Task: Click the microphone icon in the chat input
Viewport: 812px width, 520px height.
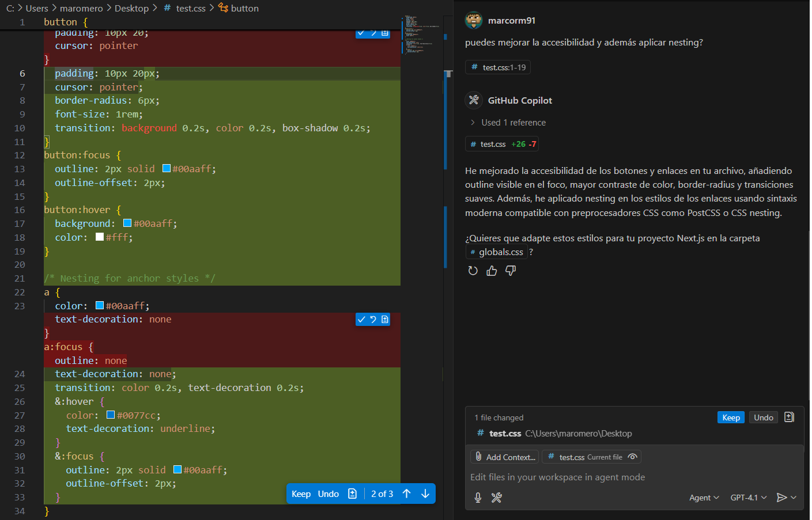Action: [x=477, y=497]
